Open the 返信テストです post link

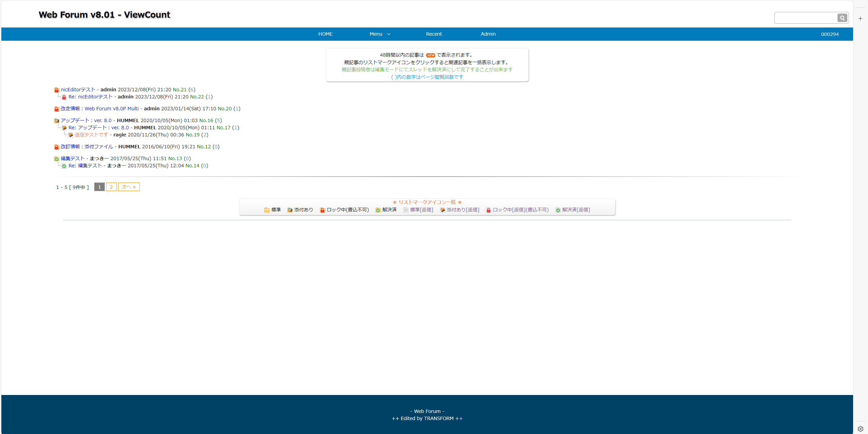[x=91, y=135]
